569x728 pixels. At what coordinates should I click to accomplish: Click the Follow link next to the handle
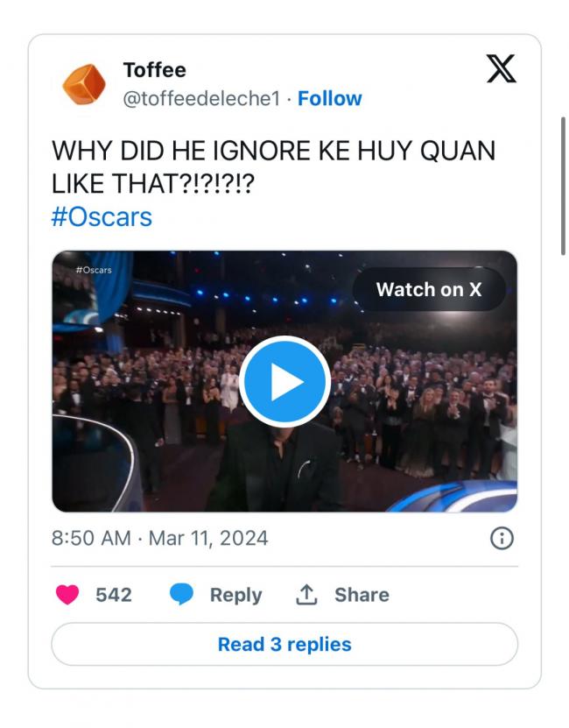coord(330,98)
